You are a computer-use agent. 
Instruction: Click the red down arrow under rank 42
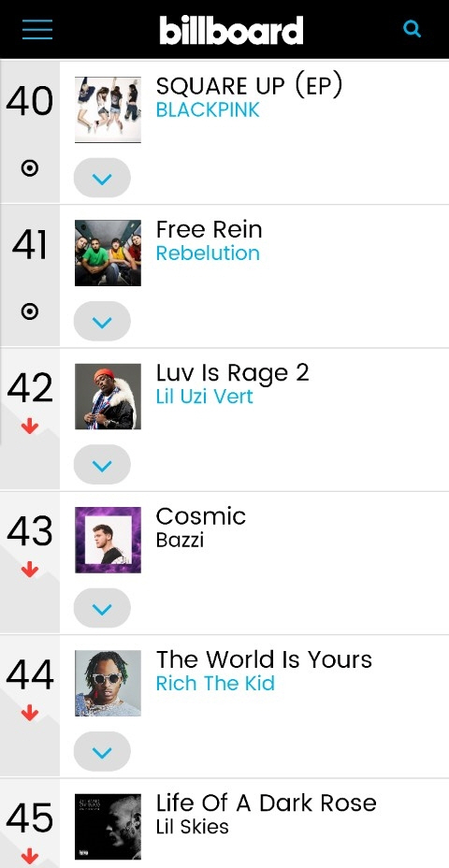coord(30,426)
